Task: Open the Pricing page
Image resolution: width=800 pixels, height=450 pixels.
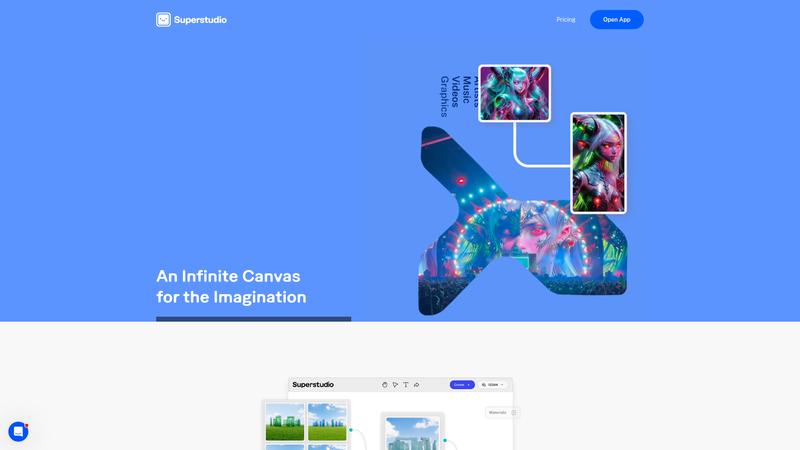Action: 566,20
